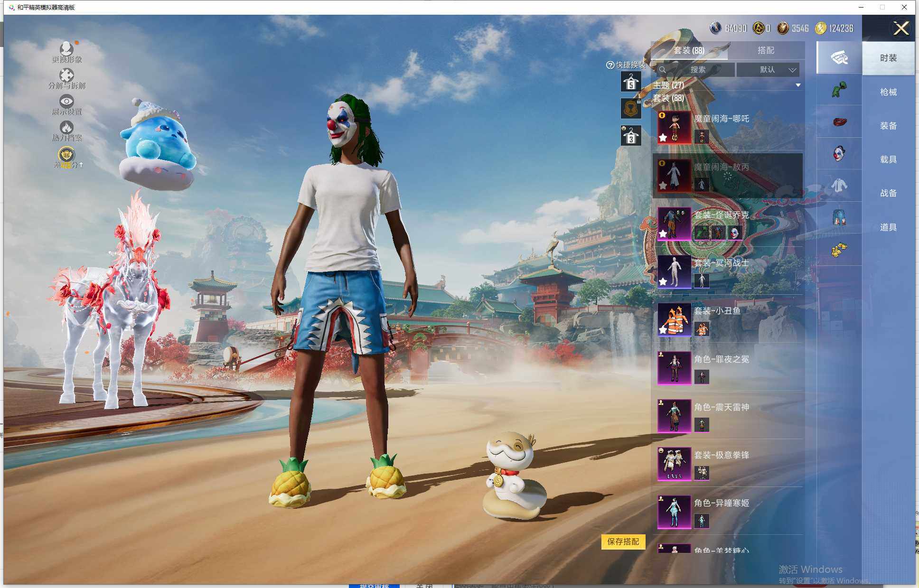Viewport: 919px width, 588px height.
Task: Toggle favorite star on 魔童闹海-哪吒 outfit
Action: pos(663,138)
